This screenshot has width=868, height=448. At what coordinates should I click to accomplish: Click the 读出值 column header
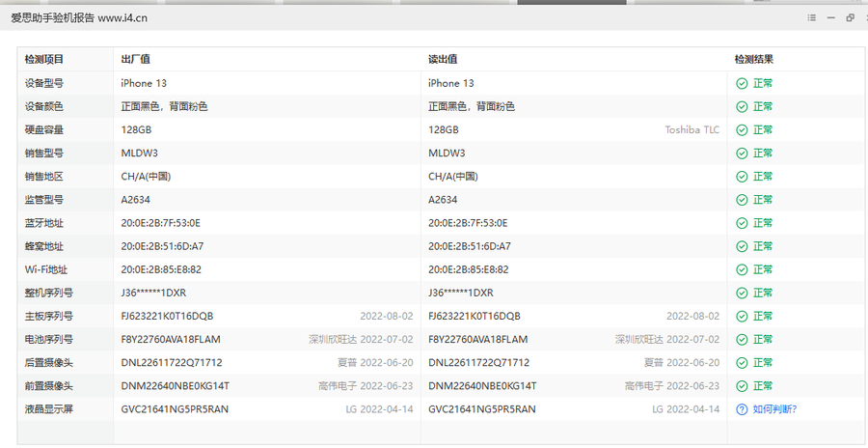[443, 59]
